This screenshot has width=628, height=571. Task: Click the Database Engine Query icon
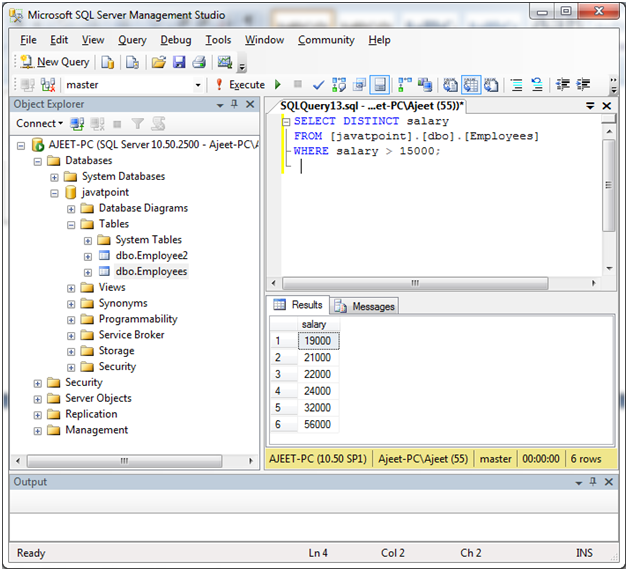pyautogui.click(x=107, y=62)
